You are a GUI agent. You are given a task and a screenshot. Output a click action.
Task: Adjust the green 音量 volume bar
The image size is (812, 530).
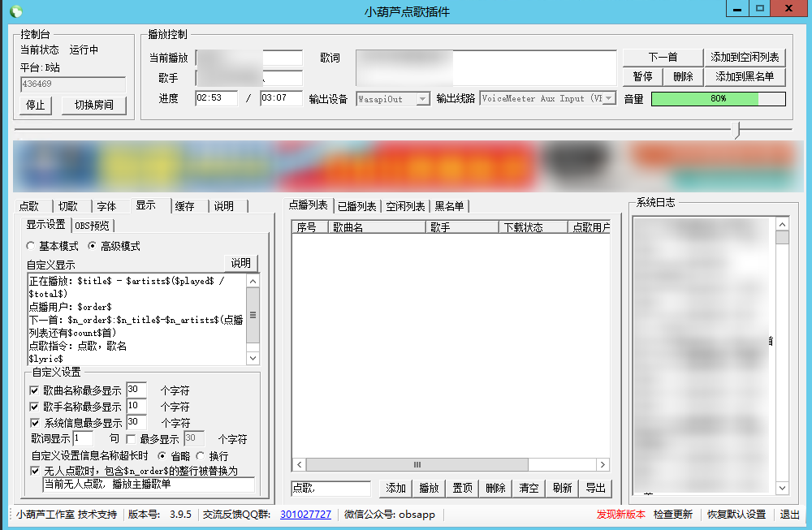(x=718, y=99)
